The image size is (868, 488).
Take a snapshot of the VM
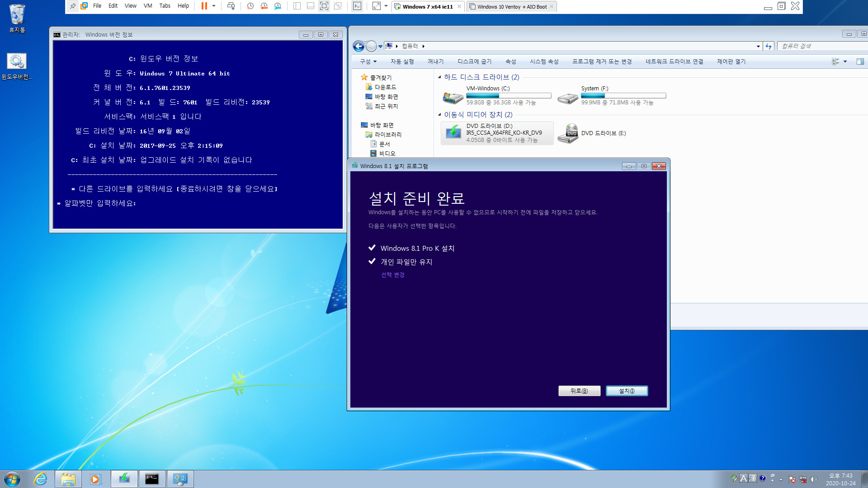(x=250, y=6)
